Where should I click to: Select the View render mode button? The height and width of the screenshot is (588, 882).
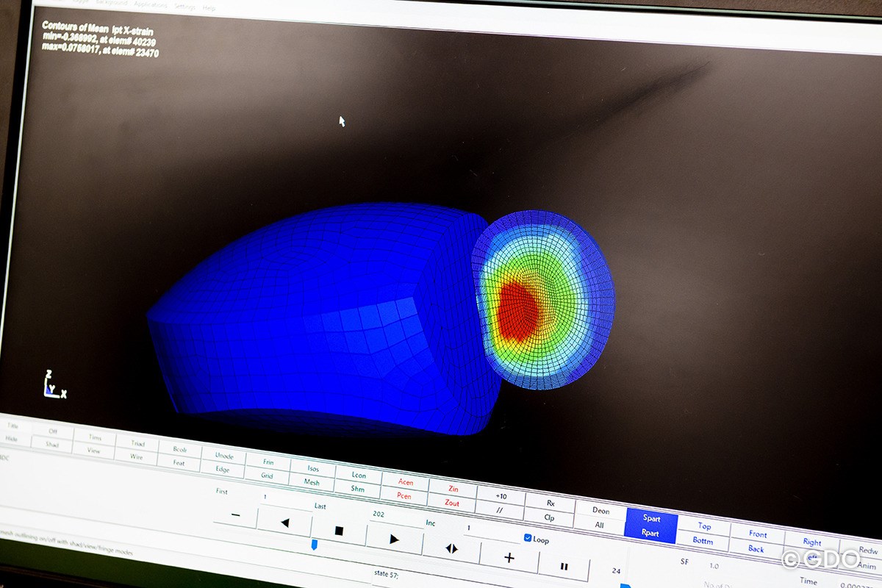click(94, 451)
